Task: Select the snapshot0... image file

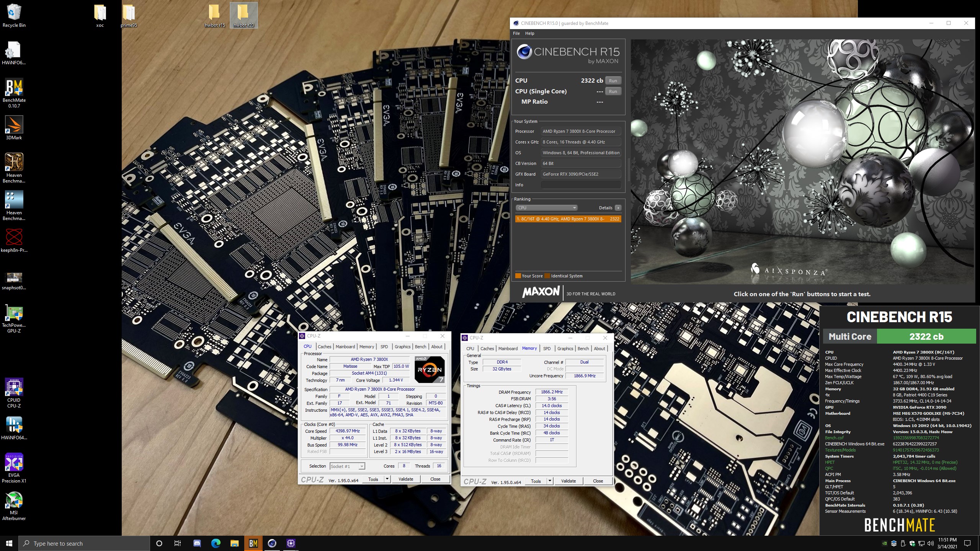Action: (x=14, y=280)
